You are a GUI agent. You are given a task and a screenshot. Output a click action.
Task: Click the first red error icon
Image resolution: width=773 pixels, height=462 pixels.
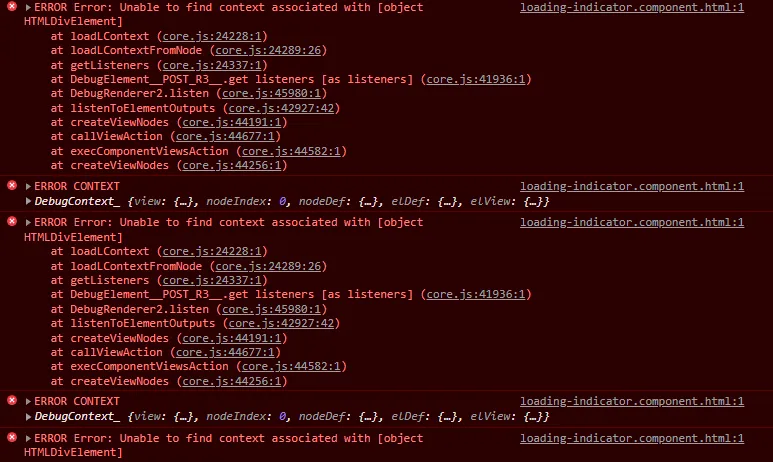[12, 7]
